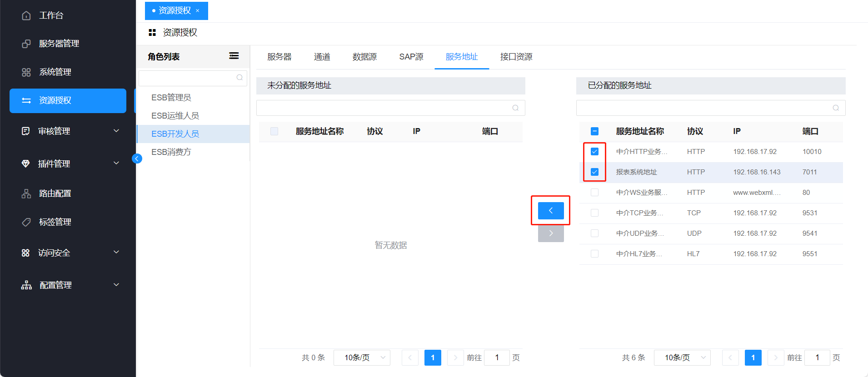Uncheck the 中介HTTP业务 row checkbox
The width and height of the screenshot is (868, 377).
coord(594,152)
